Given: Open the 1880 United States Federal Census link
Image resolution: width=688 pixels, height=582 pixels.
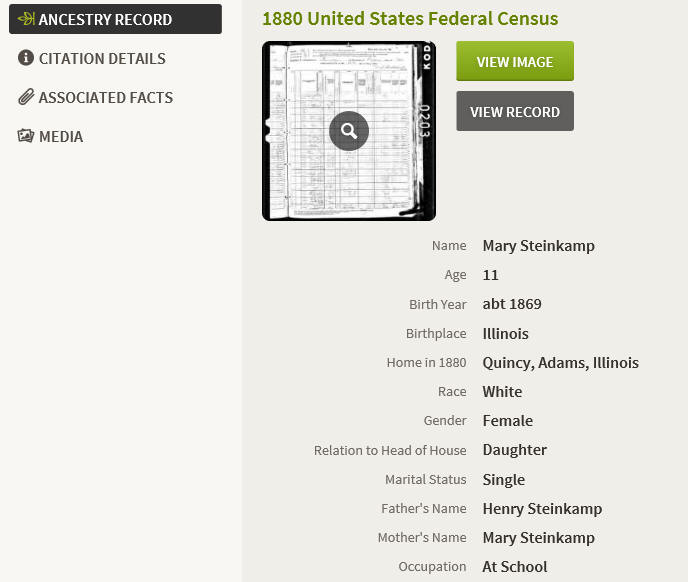Looking at the screenshot, I should point(410,18).
